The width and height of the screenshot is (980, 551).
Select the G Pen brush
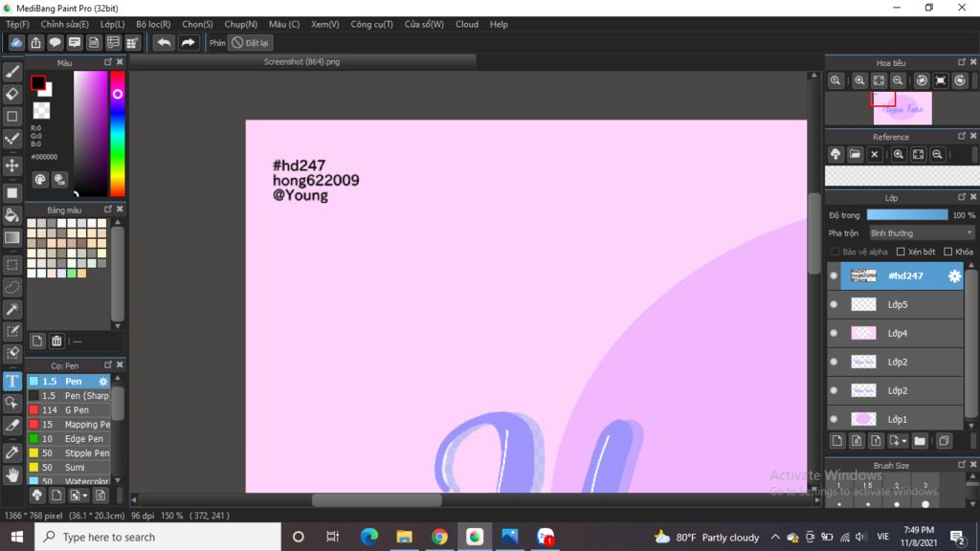[69, 409]
